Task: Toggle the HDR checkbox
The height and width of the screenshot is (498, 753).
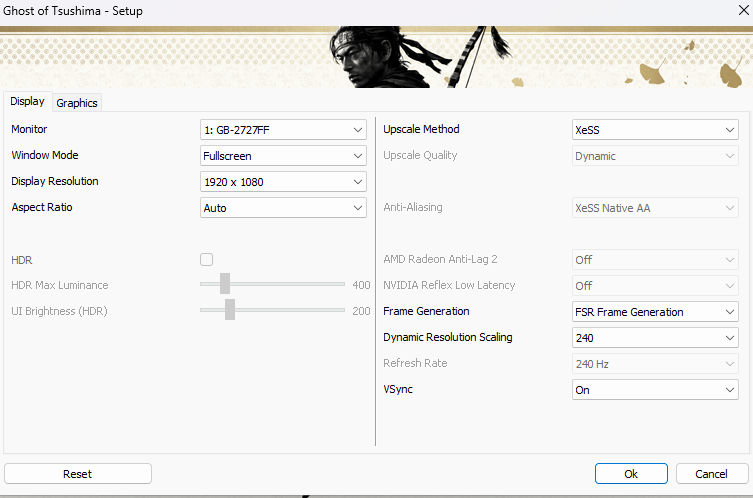Action: (206, 259)
